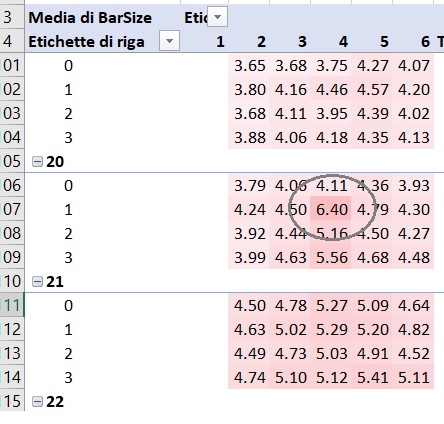Open the Etichette di riga filter dropdown
Viewport: 444px width, 424px height.
coord(169,41)
